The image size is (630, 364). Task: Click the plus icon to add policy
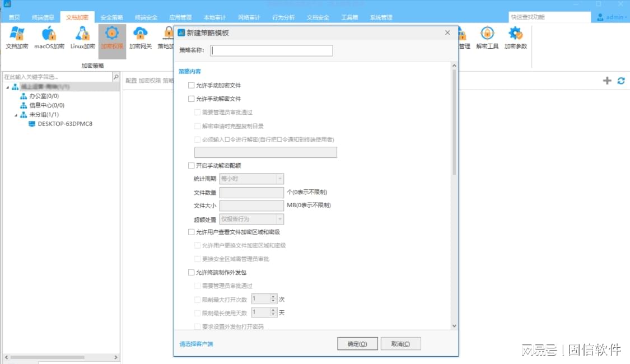[x=607, y=81]
